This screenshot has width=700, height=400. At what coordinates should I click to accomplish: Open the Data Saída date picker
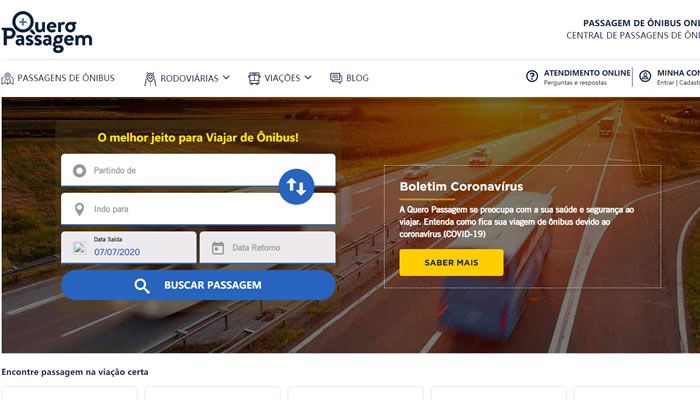point(129,247)
